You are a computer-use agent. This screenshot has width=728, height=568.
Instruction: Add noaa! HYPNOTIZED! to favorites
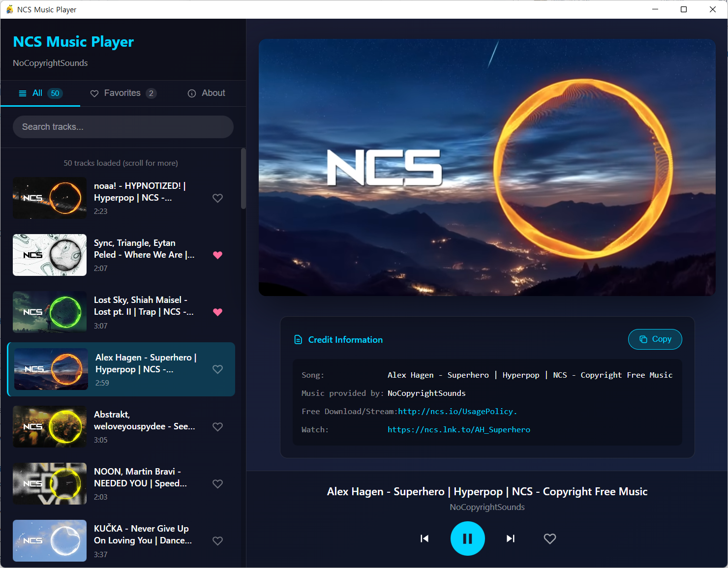(x=217, y=198)
